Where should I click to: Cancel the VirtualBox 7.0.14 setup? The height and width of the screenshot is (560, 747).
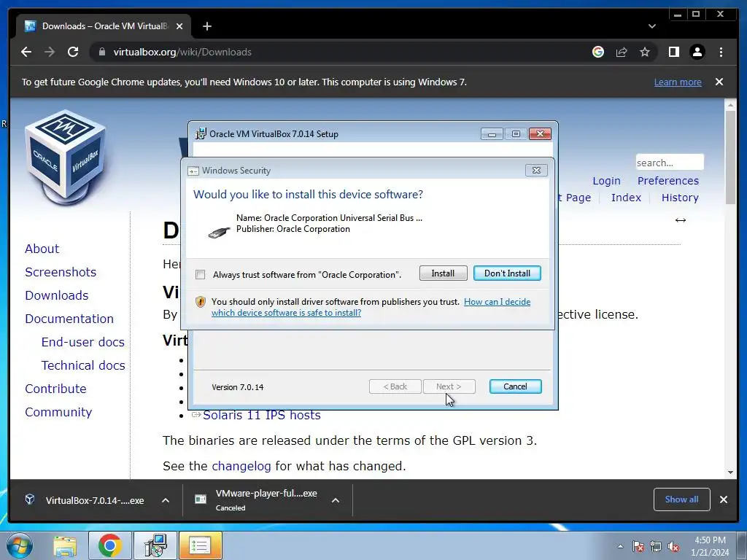[515, 386]
